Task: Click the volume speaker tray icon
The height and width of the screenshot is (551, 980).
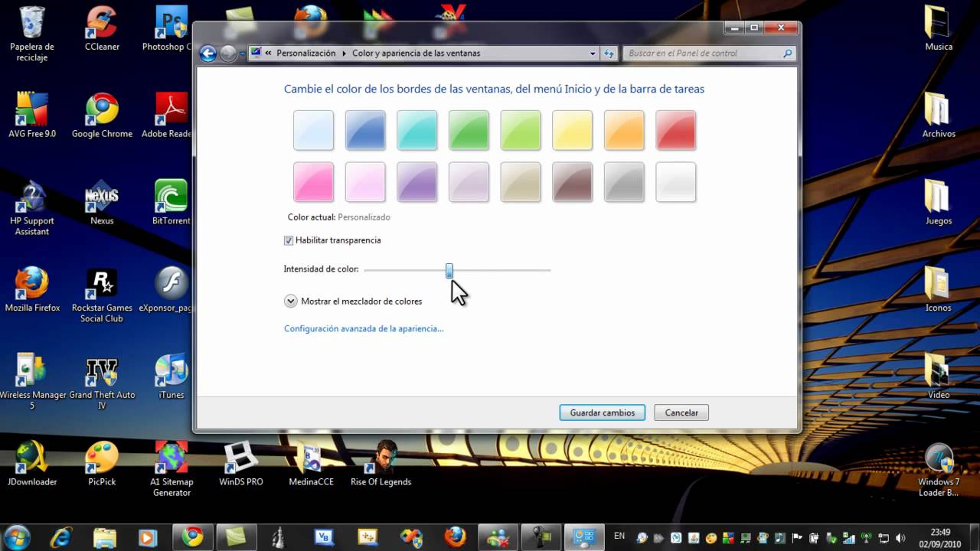Action: pyautogui.click(x=900, y=538)
